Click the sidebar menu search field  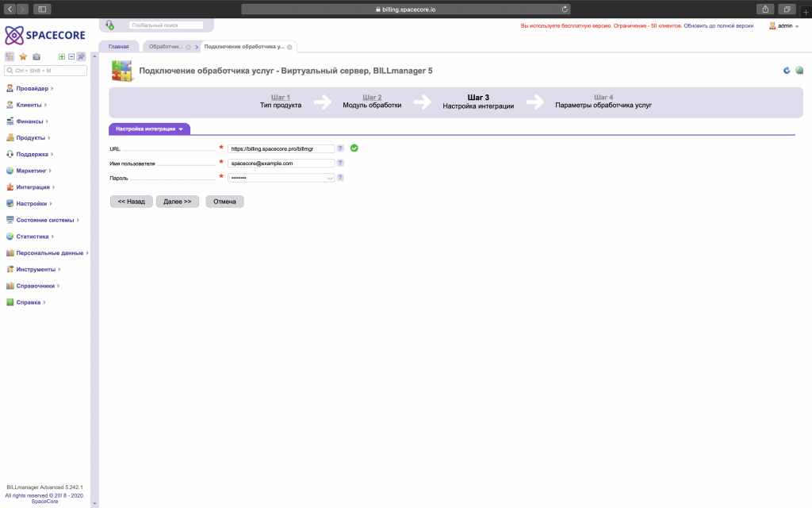45,71
